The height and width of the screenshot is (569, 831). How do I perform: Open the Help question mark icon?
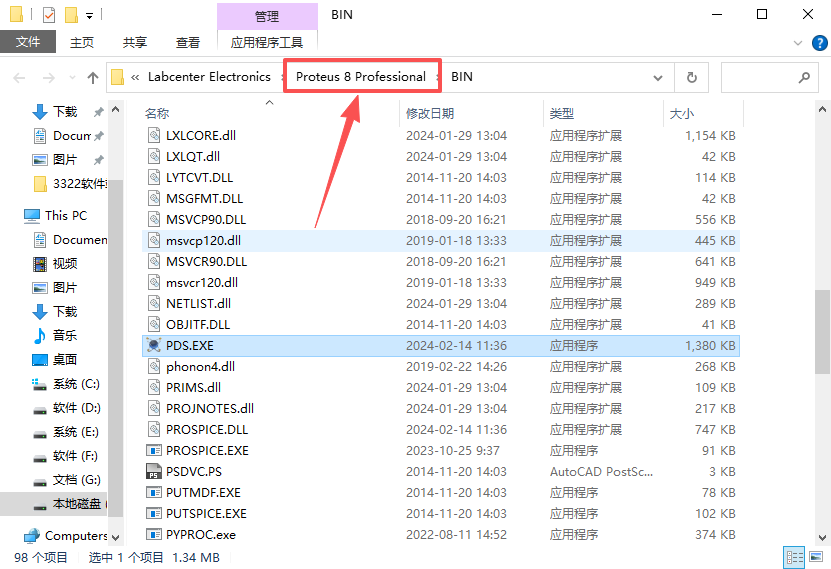click(817, 43)
